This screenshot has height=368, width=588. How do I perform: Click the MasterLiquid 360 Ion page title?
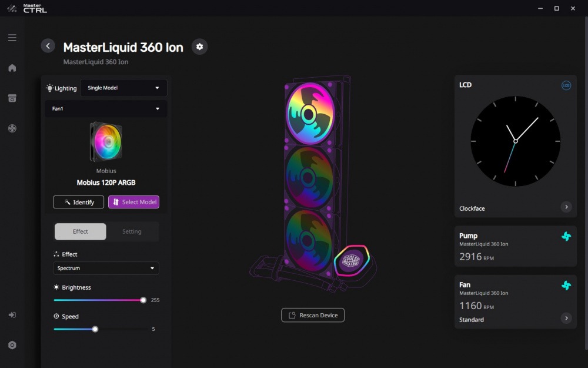123,47
